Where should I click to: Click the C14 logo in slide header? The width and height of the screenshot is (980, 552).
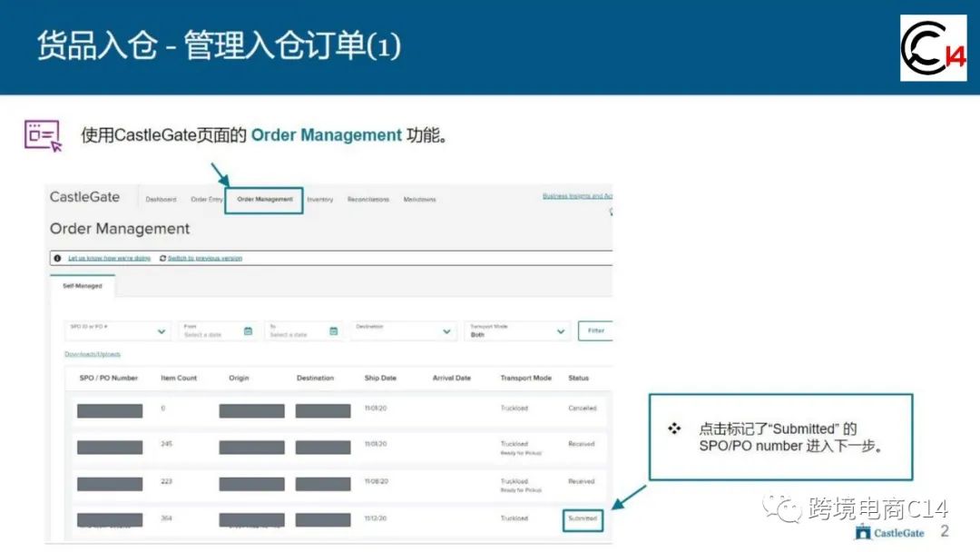click(933, 48)
